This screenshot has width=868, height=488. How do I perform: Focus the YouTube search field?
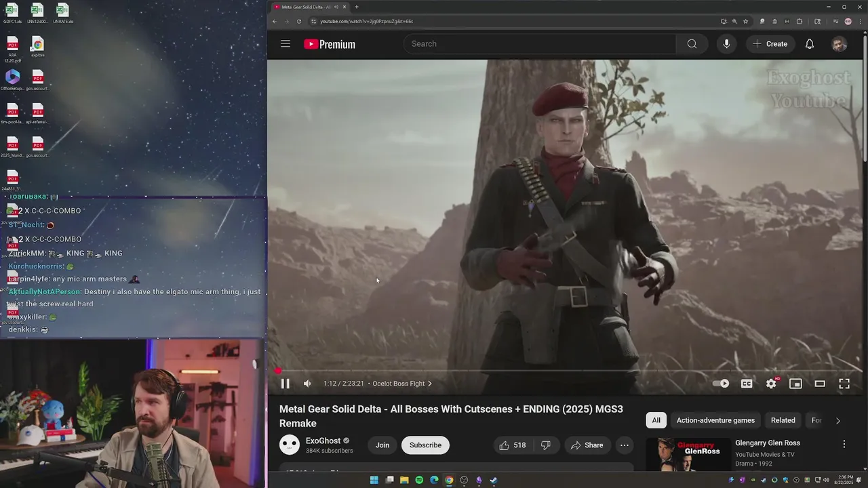(x=540, y=44)
